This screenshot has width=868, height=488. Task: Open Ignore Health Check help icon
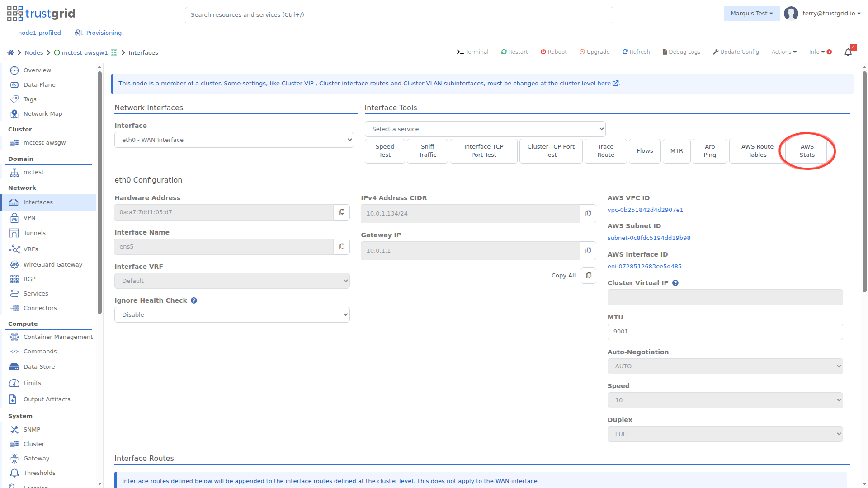click(194, 300)
